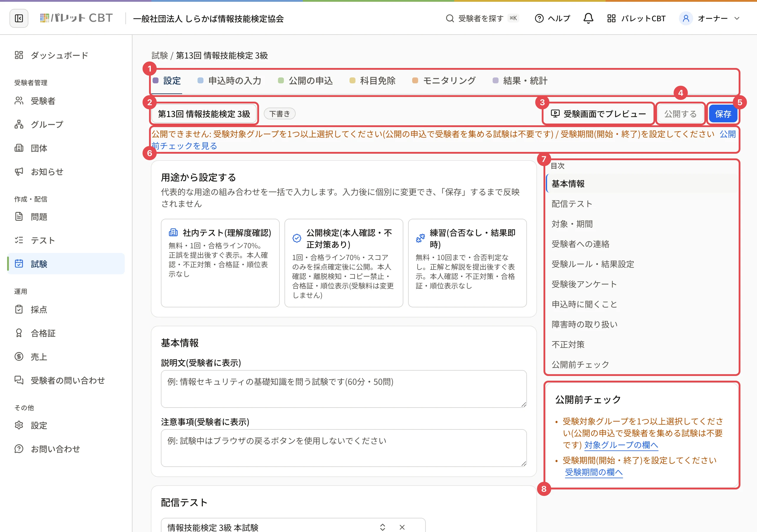Choose the 公開検定 preset card
The height and width of the screenshot is (532, 757).
[x=344, y=263]
